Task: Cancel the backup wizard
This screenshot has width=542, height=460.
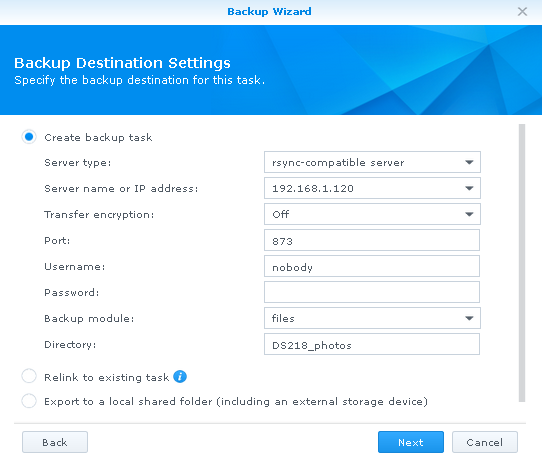Action: [x=485, y=442]
